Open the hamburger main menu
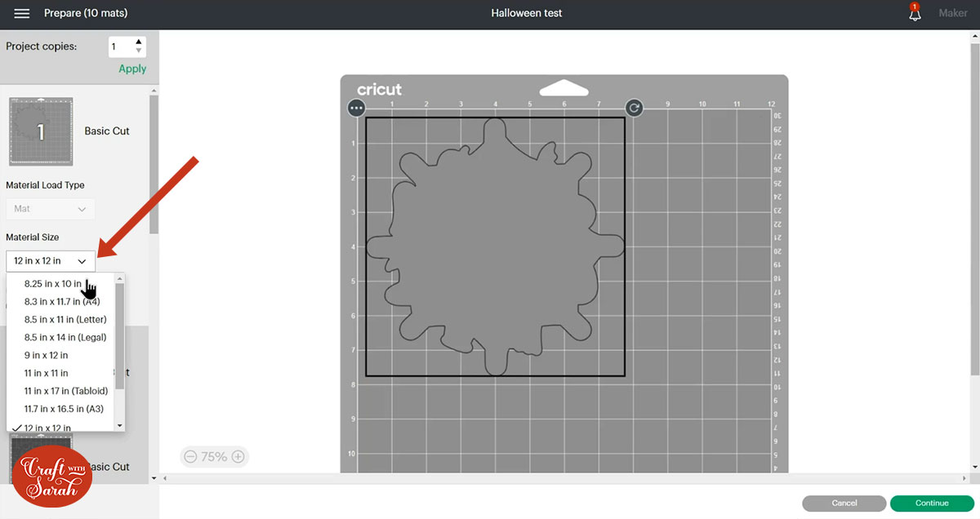Viewport: 980px width, 519px height. 22,13
